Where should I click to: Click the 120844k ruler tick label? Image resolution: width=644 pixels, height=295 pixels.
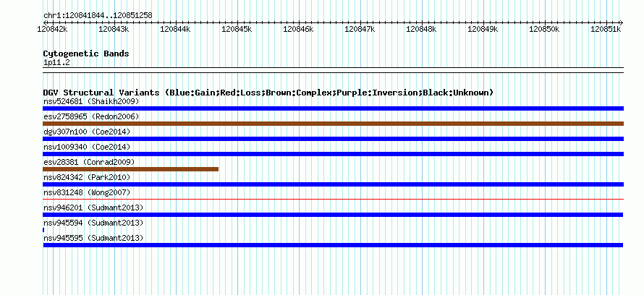click(x=175, y=29)
